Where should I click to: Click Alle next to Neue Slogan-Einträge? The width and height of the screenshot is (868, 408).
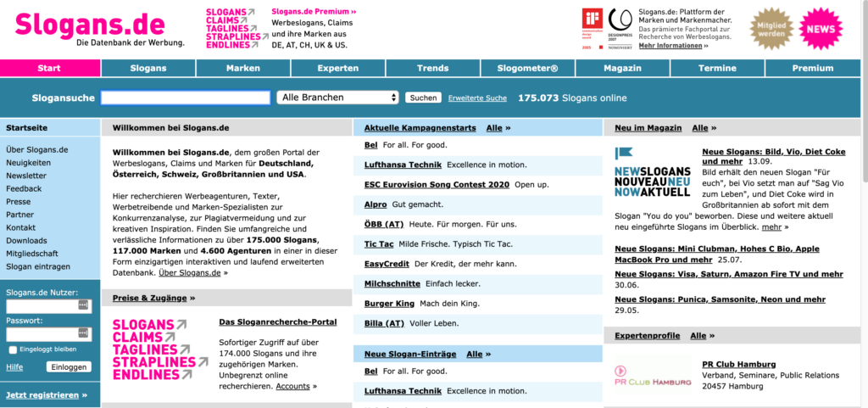[475, 354]
